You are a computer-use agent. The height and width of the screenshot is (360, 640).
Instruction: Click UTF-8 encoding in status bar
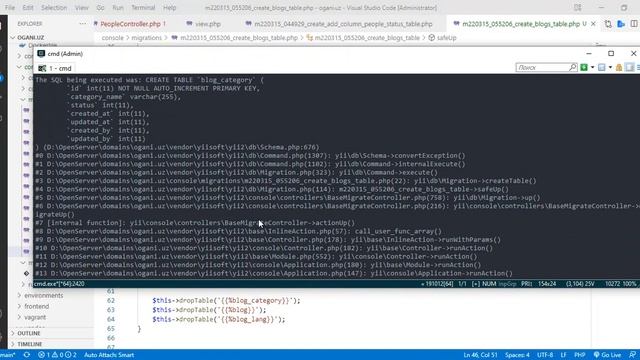(x=545, y=355)
